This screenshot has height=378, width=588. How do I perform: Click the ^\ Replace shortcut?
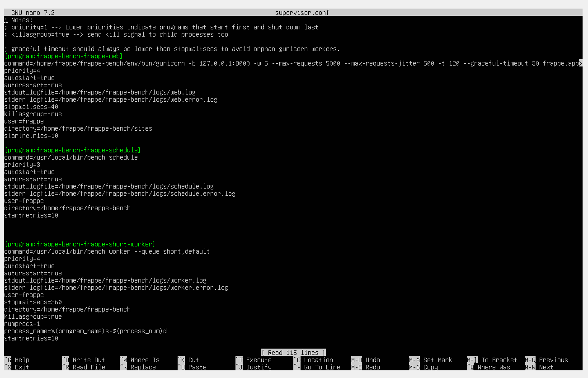pyautogui.click(x=138, y=367)
